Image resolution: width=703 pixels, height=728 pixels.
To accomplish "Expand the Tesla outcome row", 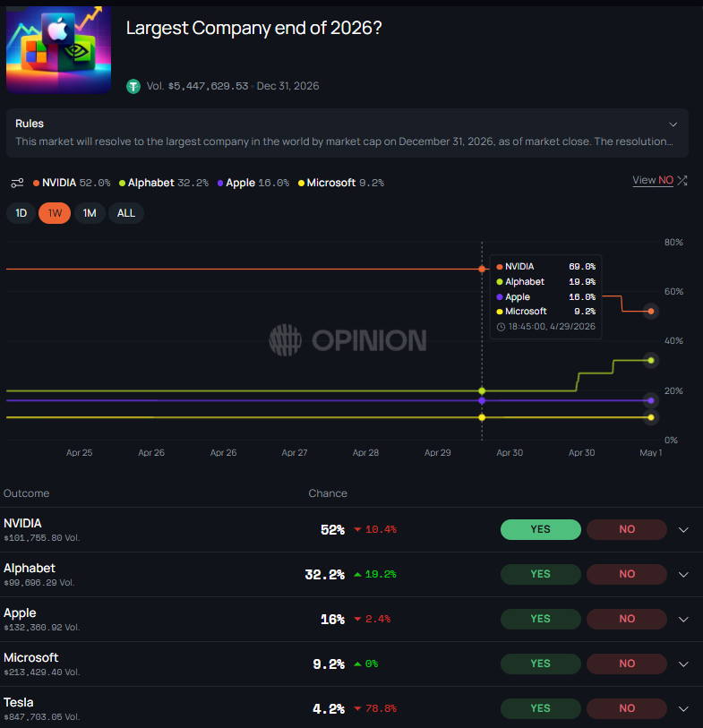I will coord(683,709).
